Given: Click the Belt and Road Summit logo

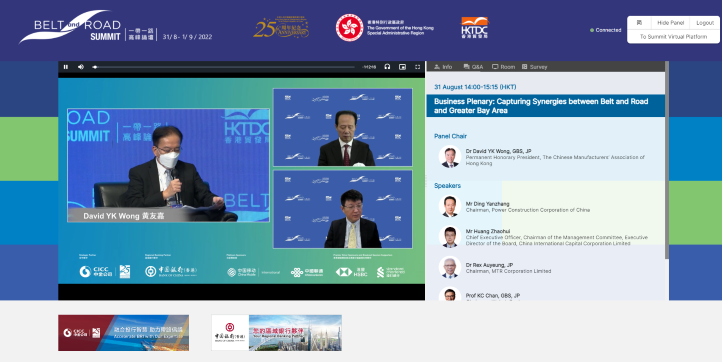Looking at the screenshot, I should click(70, 27).
